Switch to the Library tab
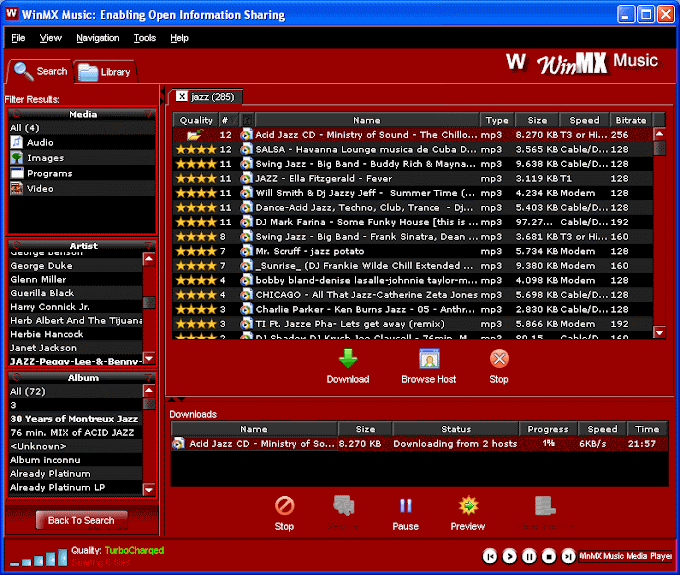 106,72
